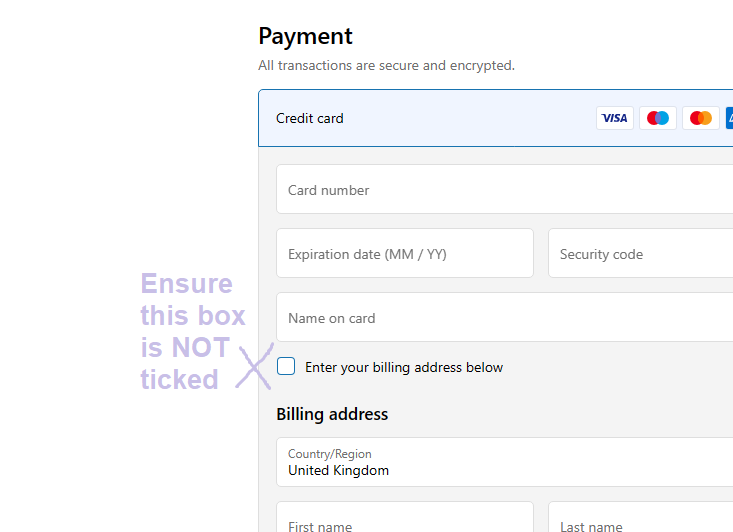Click the "All transactions are secure" text

pos(386,66)
